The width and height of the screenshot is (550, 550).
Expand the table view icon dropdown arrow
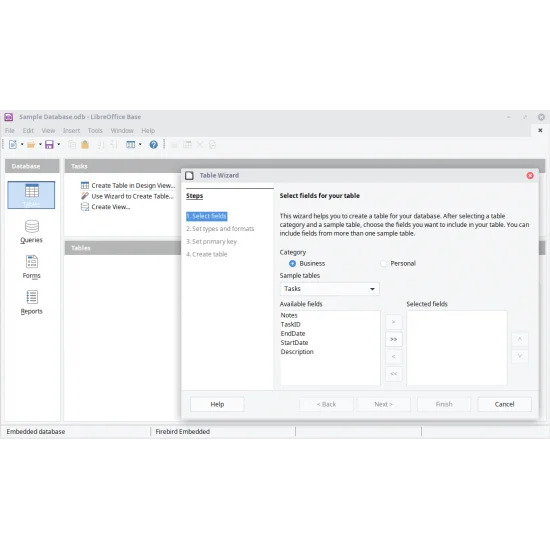coord(140,145)
